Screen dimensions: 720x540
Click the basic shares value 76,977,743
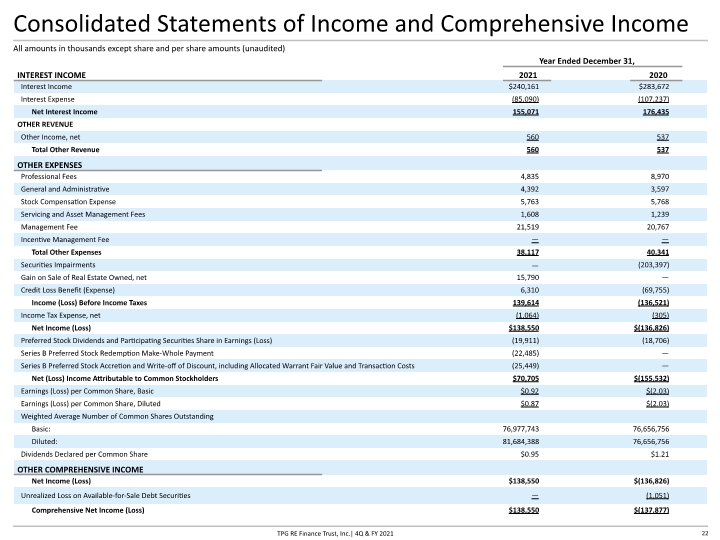521,429
